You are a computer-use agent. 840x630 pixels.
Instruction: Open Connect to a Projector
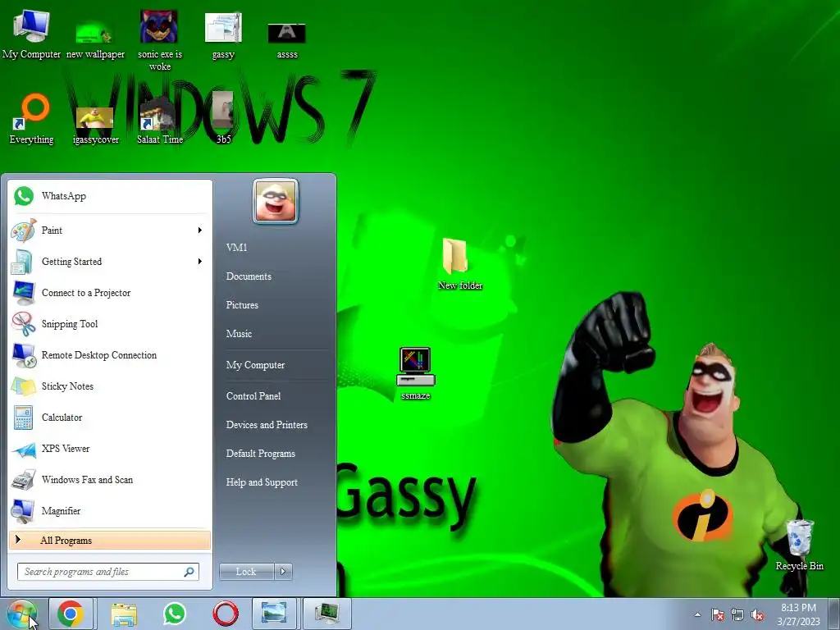coord(109,293)
